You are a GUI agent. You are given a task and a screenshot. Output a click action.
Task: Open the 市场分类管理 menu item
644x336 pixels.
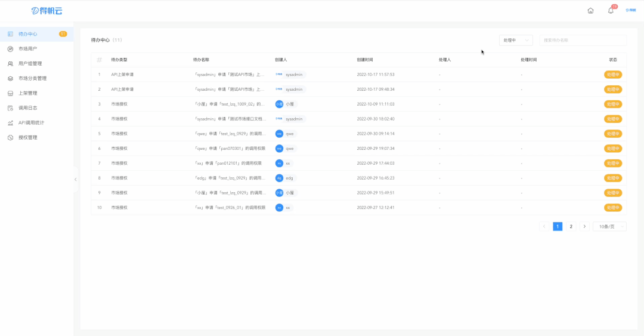(36, 79)
